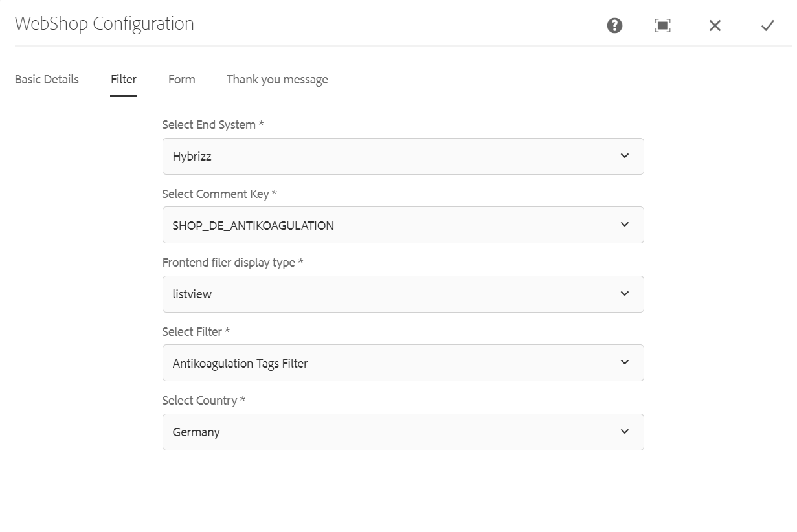The width and height of the screenshot is (797, 532).
Task: Confirm configuration with the checkmark icon
Action: [x=767, y=25]
